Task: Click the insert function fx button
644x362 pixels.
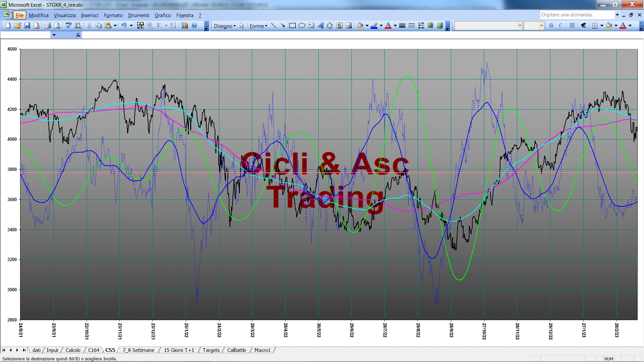Action: point(78,35)
